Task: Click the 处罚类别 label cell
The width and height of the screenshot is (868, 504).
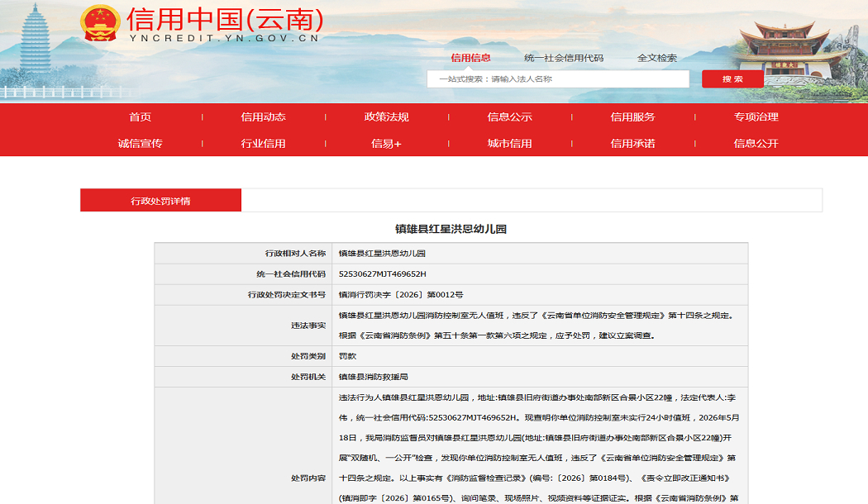Action: click(x=243, y=356)
